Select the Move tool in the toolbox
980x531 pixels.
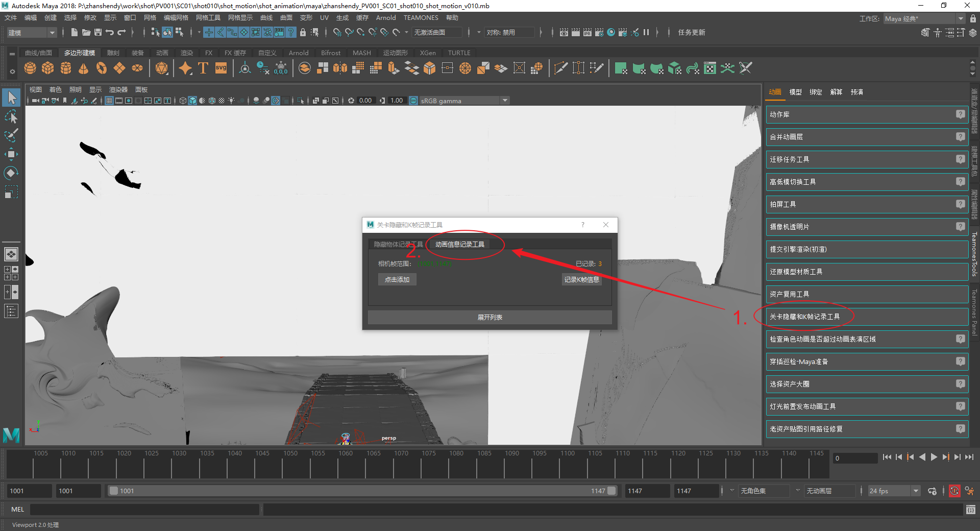click(11, 154)
